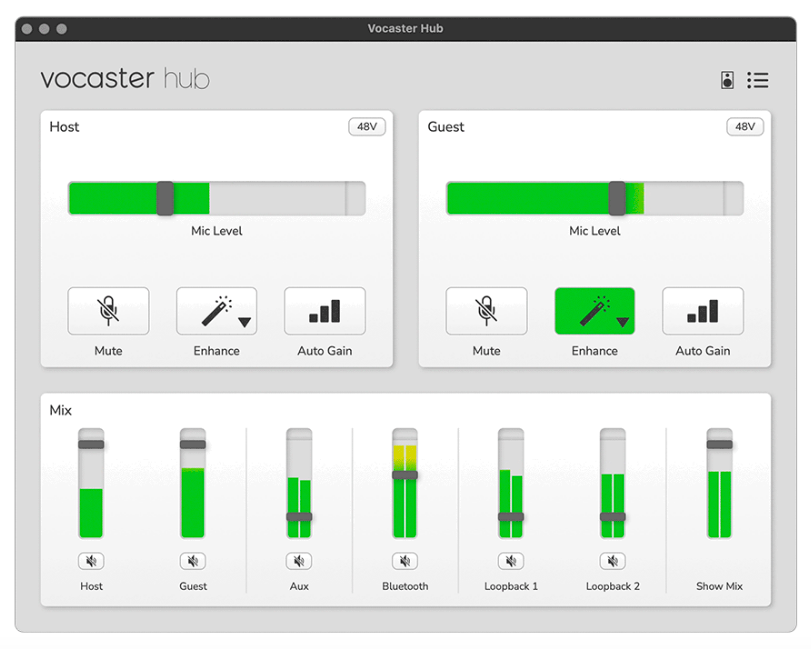The width and height of the screenshot is (811, 649).
Task: Mute the Loopback 1 channel
Action: 511,561
